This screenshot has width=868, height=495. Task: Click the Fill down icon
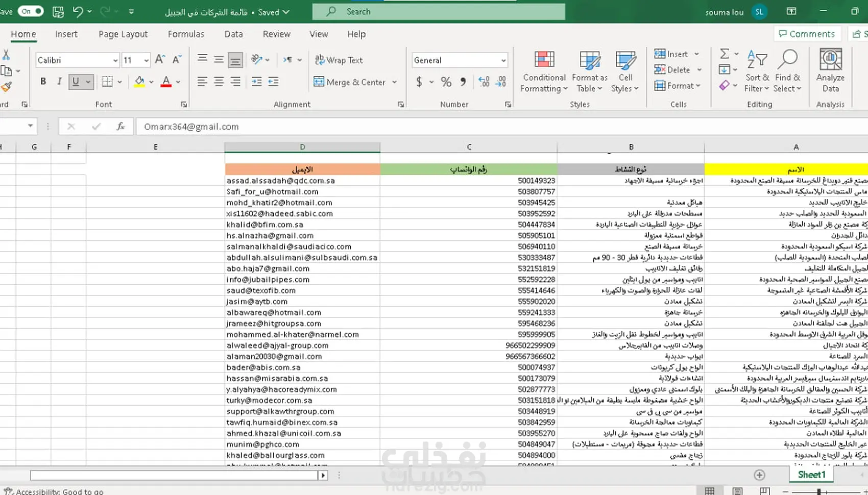(x=725, y=69)
